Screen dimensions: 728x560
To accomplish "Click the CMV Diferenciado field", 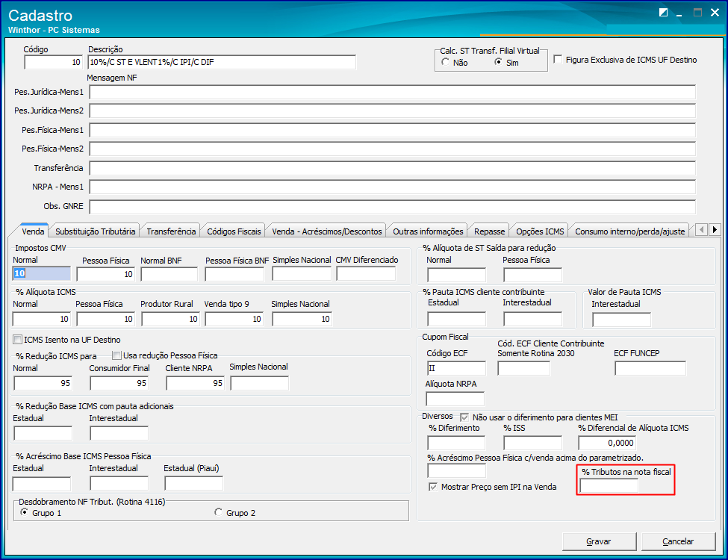I will pos(366,273).
